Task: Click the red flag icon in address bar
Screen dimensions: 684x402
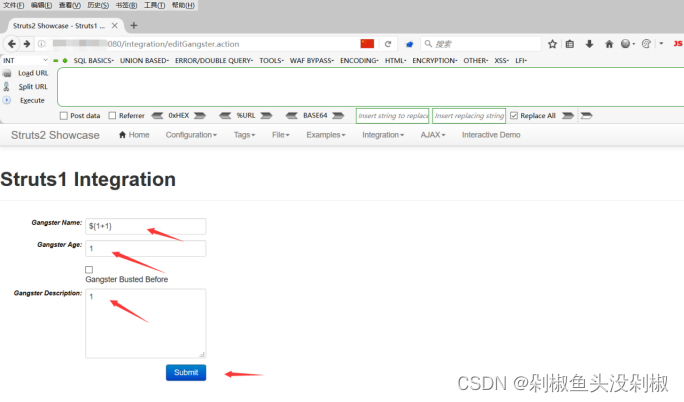Action: 367,44
